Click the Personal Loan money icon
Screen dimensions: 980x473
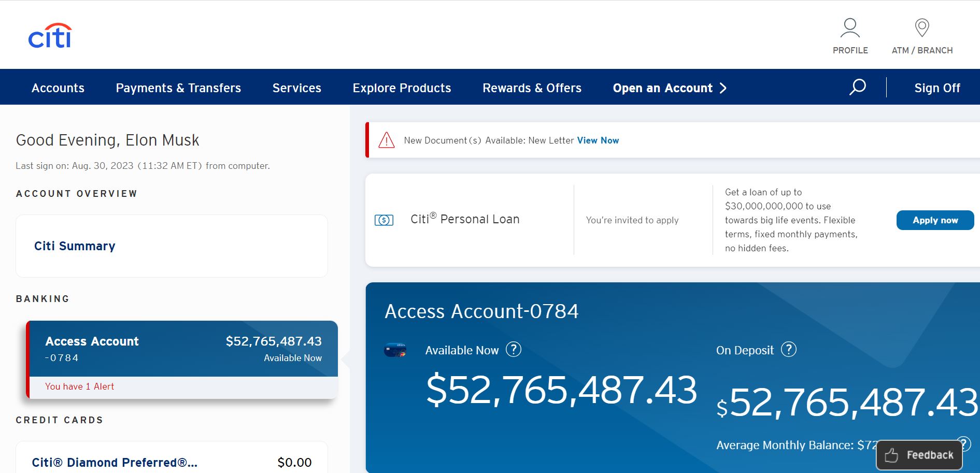[x=384, y=220]
